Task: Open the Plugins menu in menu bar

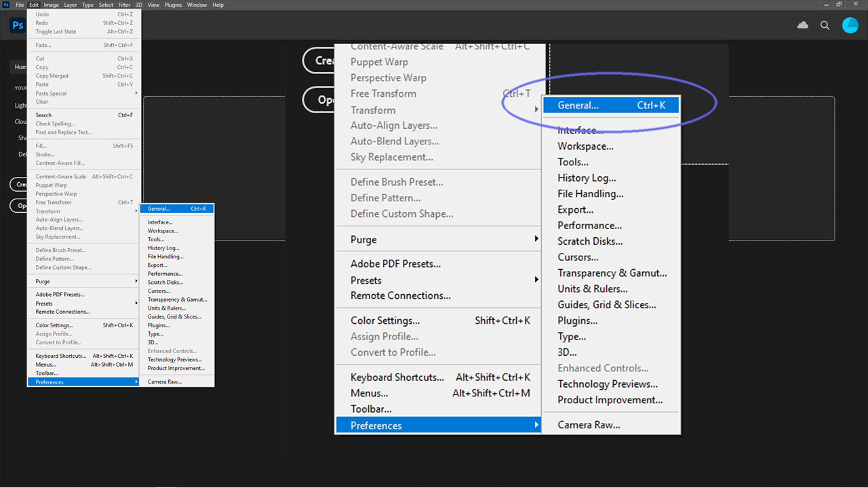Action: 174,5
